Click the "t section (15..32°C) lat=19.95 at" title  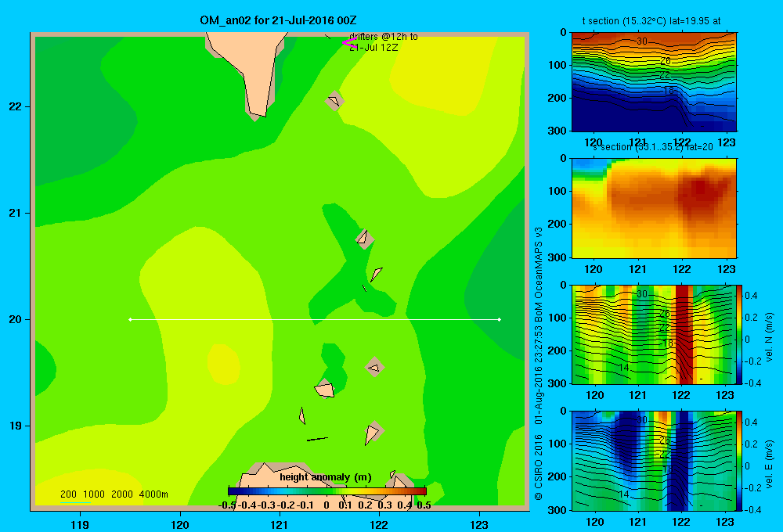click(x=651, y=21)
